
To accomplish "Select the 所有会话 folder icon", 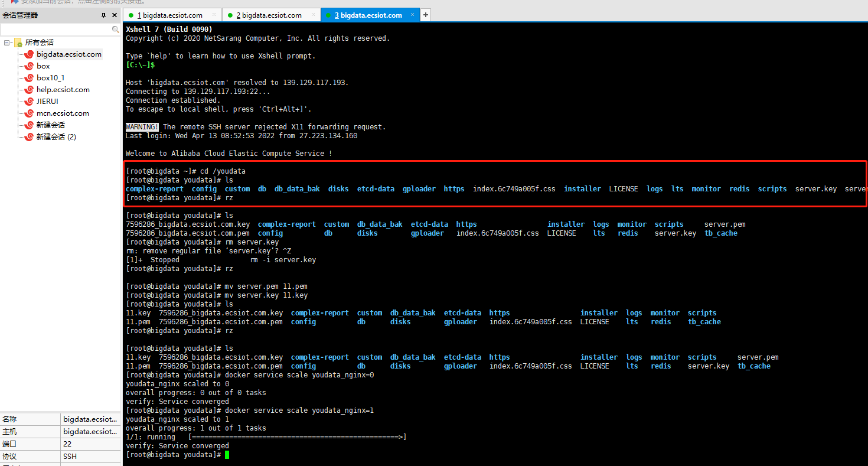I will pyautogui.click(x=18, y=43).
